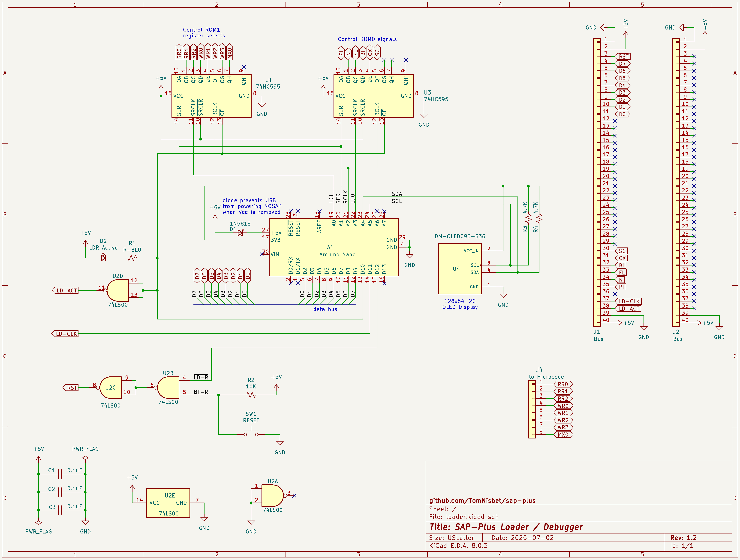
Task: Click the J4 to Microcode connector body
Action: point(532,409)
